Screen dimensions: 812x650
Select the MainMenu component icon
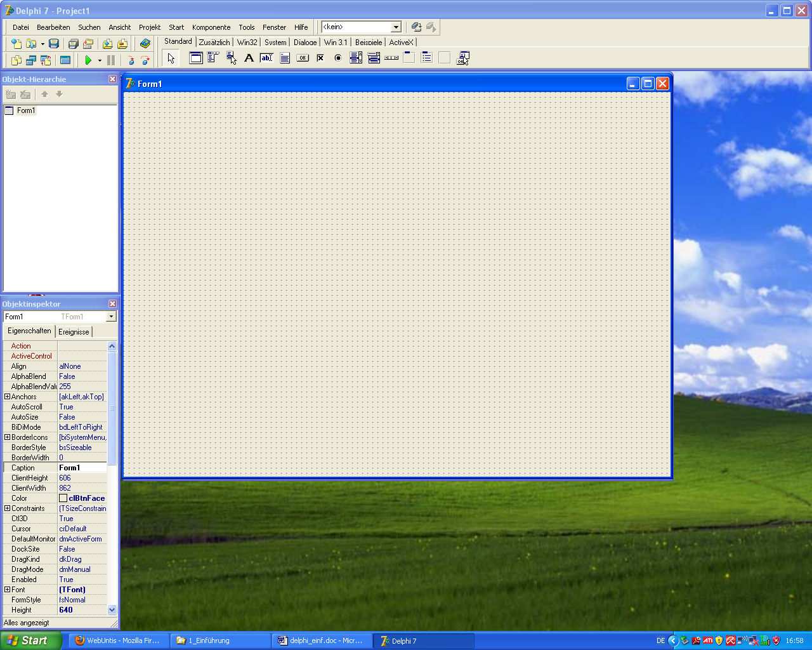(x=214, y=58)
